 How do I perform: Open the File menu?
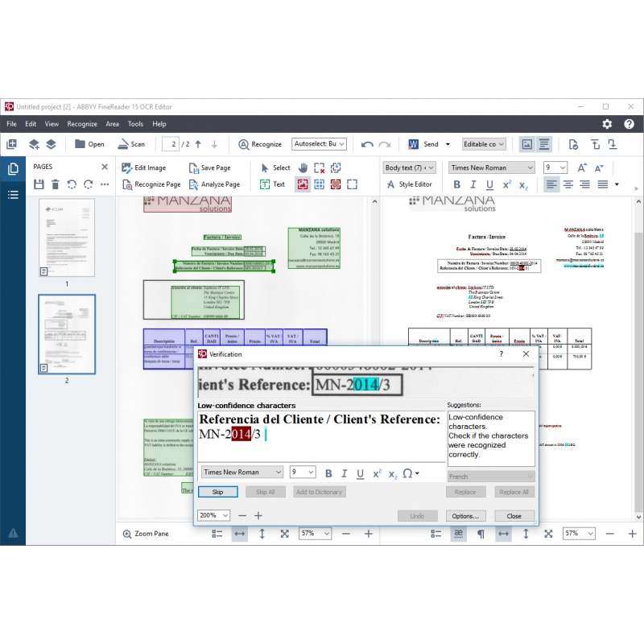point(11,124)
